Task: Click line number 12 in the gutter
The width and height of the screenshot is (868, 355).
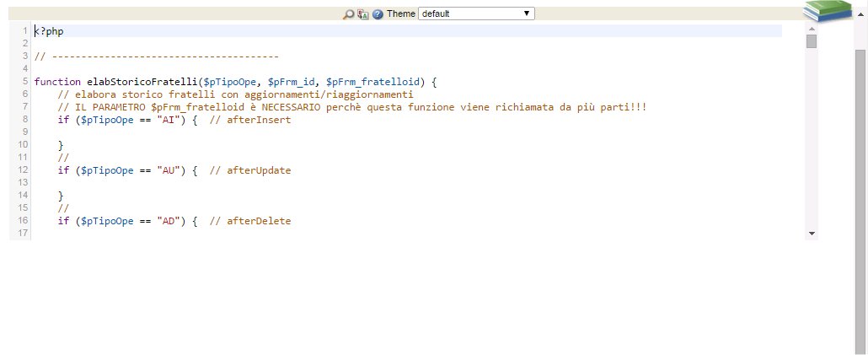Action: (x=24, y=170)
